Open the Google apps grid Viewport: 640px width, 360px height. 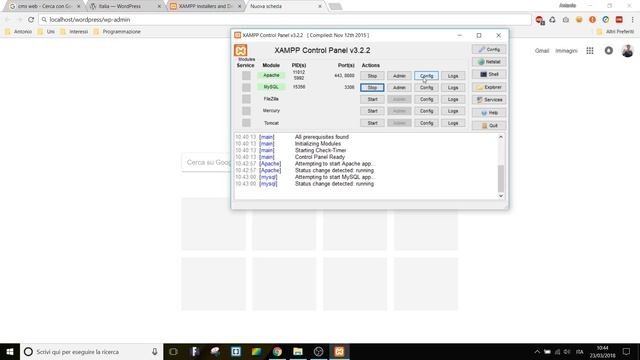point(590,51)
